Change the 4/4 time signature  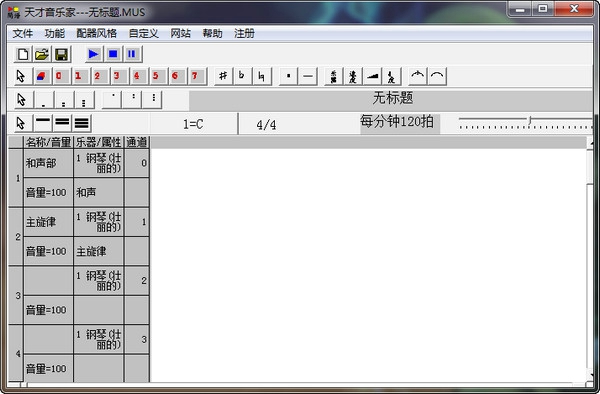[266, 124]
